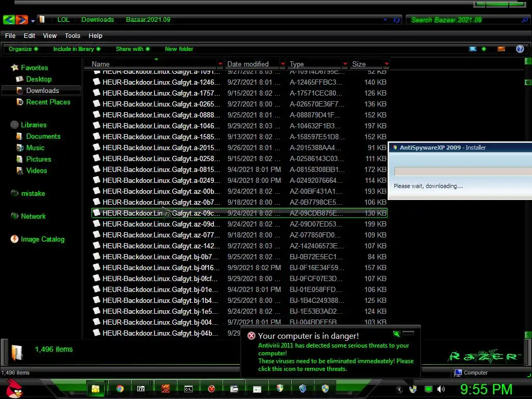Click the Angry Birds start button
This screenshot has height=399, width=532.
pyautogui.click(x=14, y=389)
